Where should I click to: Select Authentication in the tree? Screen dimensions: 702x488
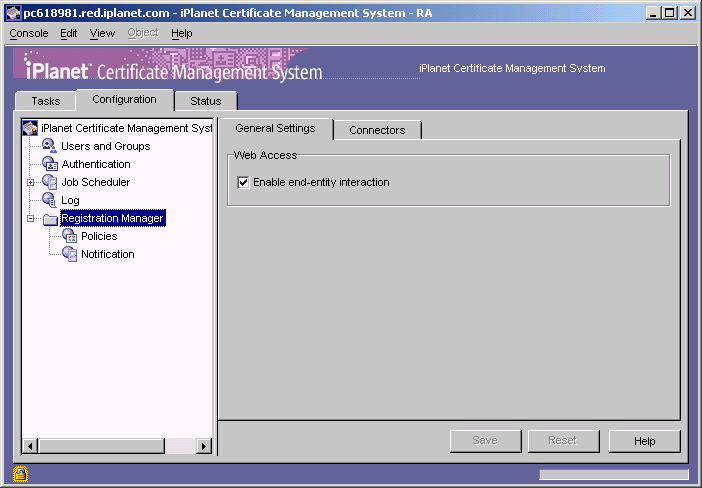click(96, 164)
